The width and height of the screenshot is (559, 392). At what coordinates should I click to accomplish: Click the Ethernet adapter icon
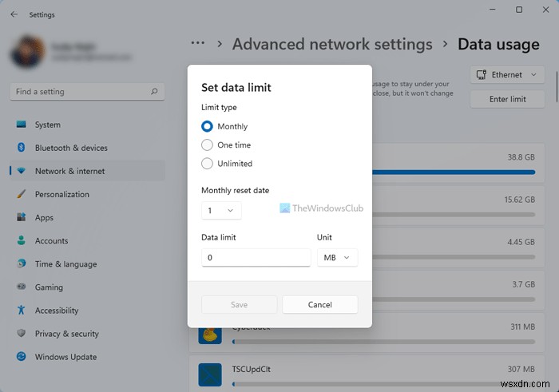pos(482,75)
